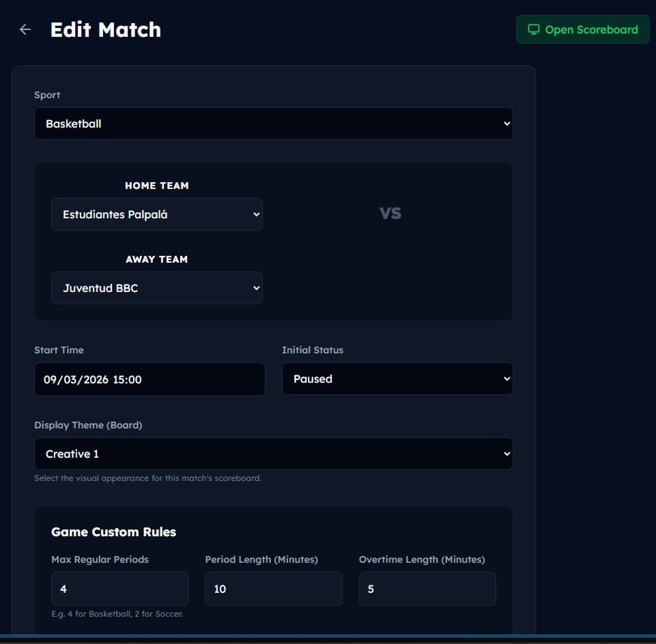
Task: Expand the Home Team dropdown Estudiantes Palpalá
Action: click(156, 214)
